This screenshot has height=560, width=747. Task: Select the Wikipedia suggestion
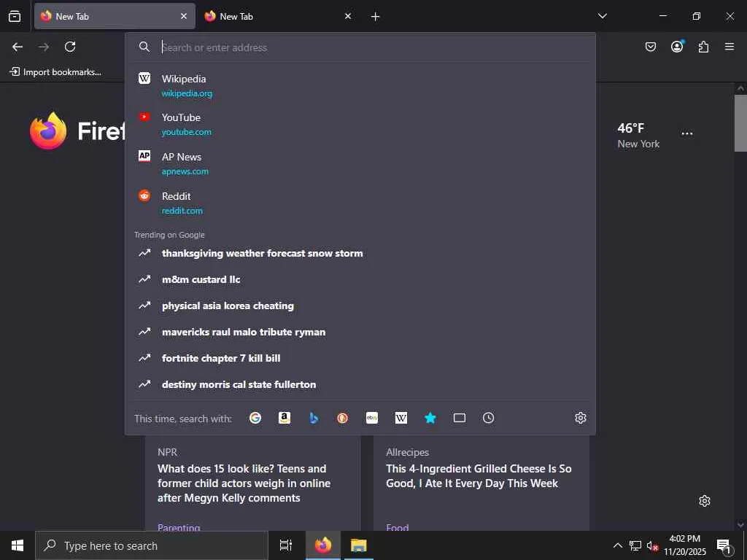pos(360,86)
